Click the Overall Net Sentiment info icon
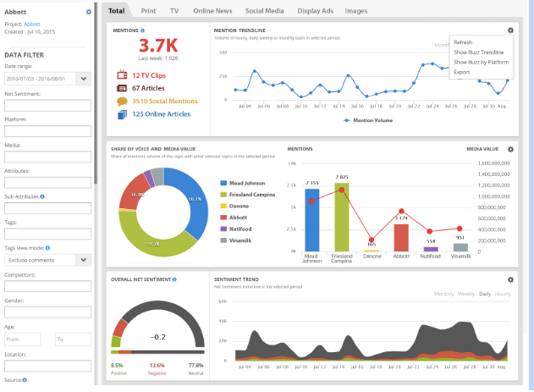Viewport: 534px width, 392px height. 174,279
